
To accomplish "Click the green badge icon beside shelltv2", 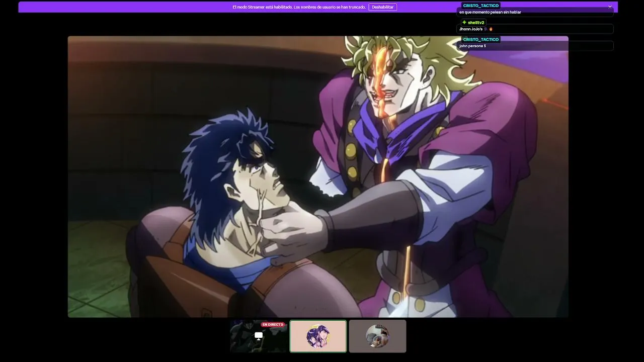I will (x=464, y=23).
